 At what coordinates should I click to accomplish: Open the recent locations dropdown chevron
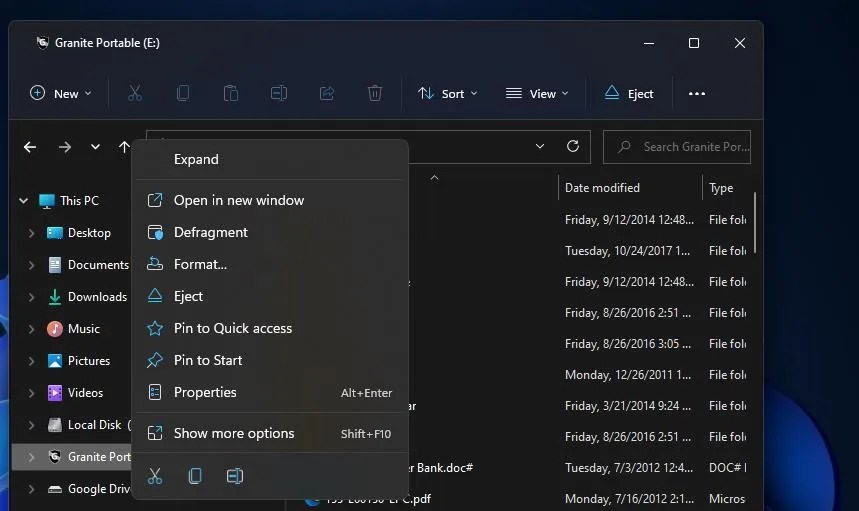95,147
